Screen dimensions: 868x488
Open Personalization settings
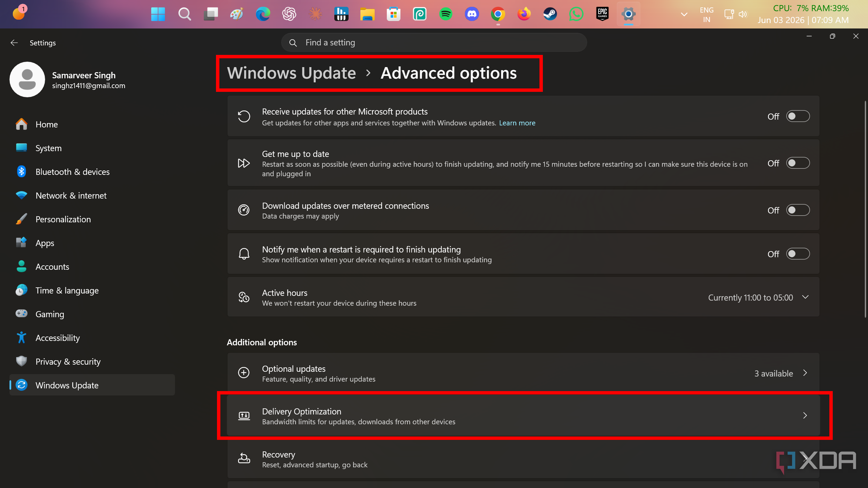92,219
